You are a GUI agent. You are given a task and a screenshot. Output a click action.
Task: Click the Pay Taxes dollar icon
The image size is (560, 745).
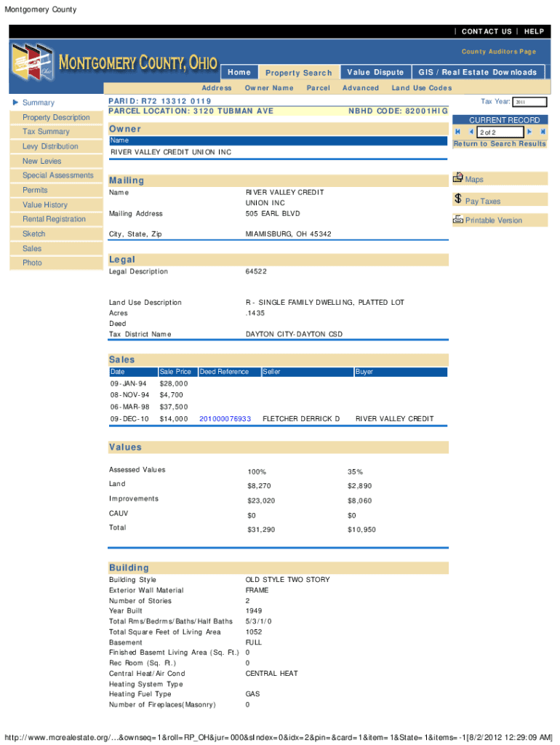click(x=457, y=199)
